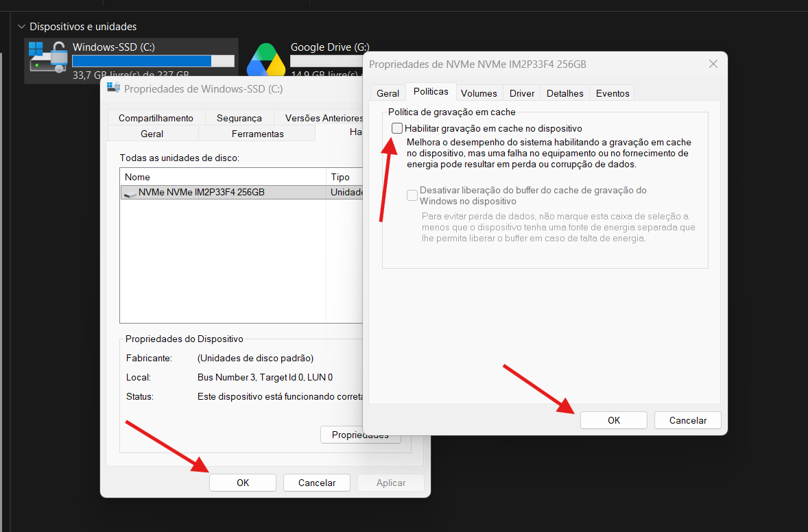Open the Ferramentas tab
The image size is (808, 532).
[x=257, y=134]
